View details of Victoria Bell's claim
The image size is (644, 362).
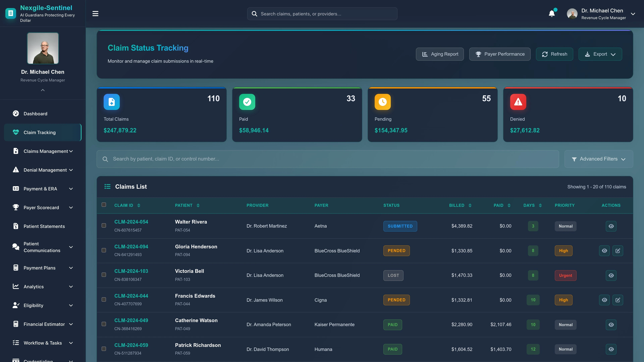click(x=611, y=275)
